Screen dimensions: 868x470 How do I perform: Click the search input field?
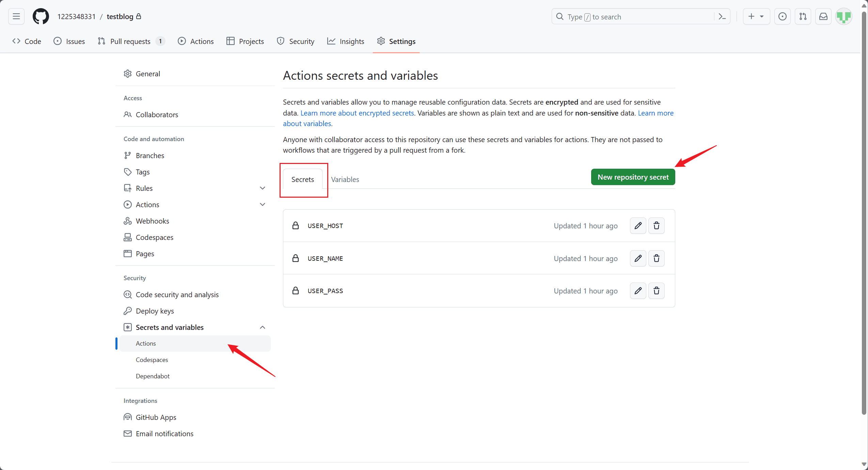(x=633, y=17)
